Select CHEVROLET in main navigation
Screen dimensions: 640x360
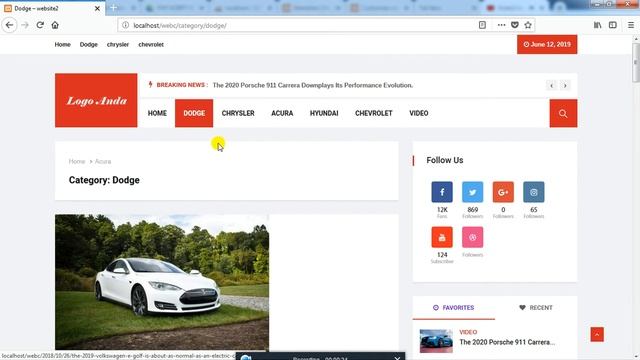click(373, 113)
